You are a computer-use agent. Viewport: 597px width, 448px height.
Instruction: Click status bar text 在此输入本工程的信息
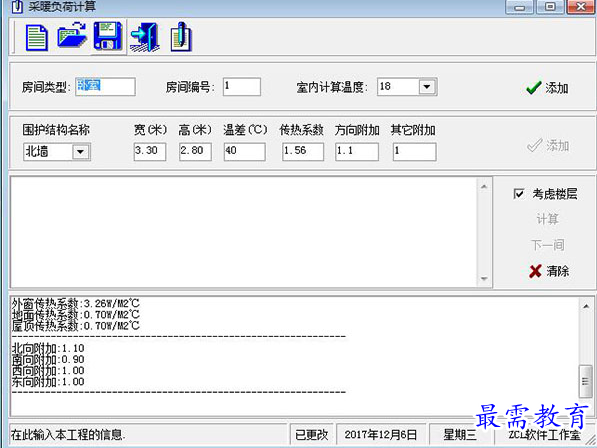(x=68, y=434)
